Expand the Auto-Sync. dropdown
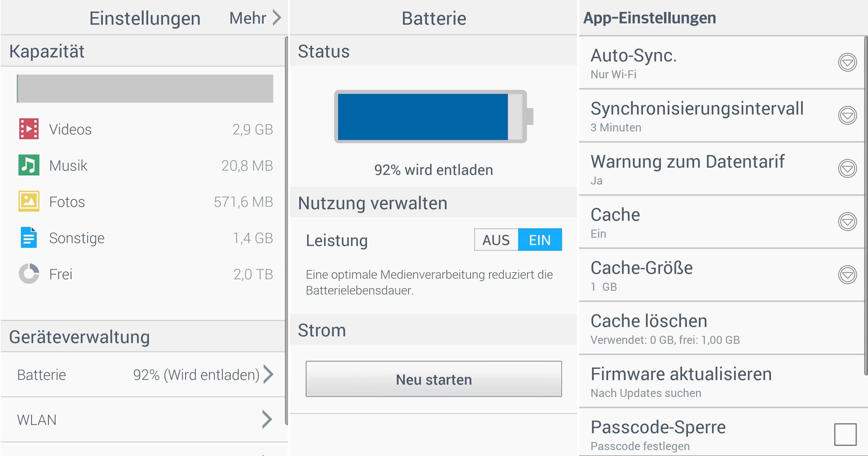868x456 pixels. [x=847, y=62]
